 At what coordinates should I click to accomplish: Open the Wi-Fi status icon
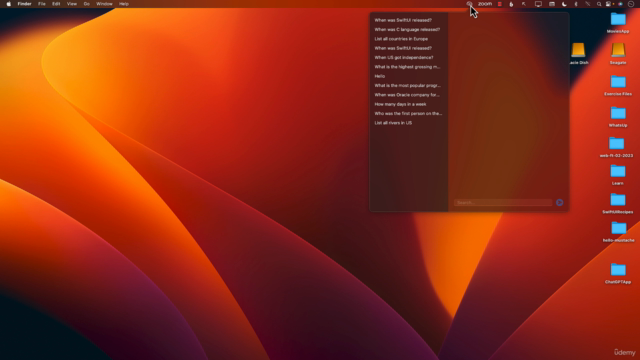coord(588,4)
